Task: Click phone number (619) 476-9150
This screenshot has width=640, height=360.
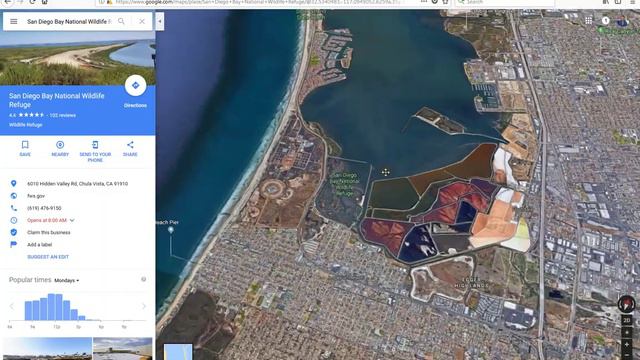Action: (x=44, y=208)
